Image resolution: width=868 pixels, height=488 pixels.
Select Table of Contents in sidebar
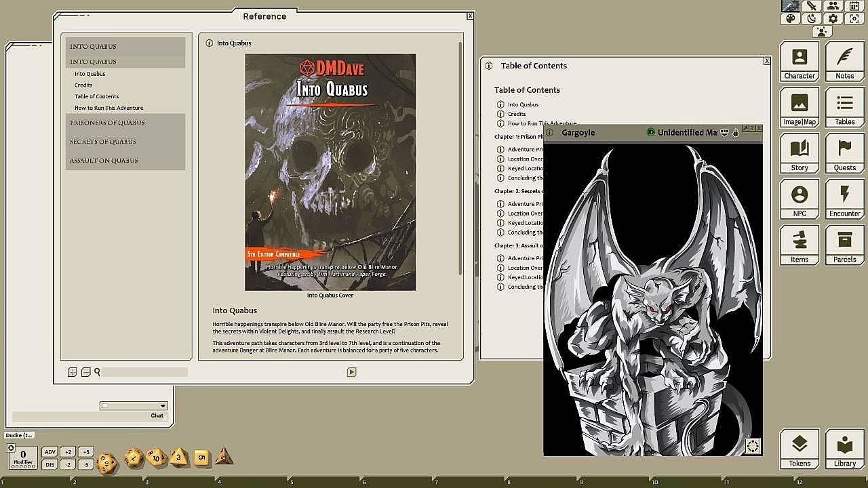click(x=96, y=96)
